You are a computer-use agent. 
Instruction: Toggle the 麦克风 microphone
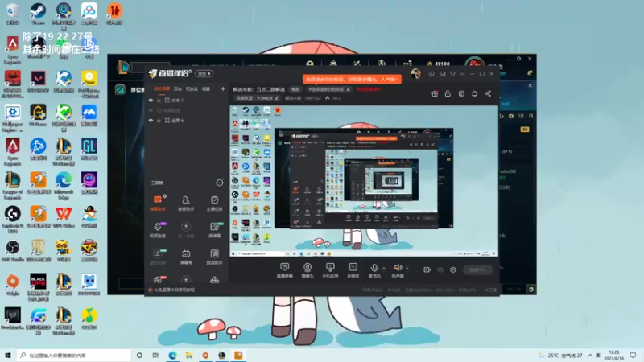click(x=374, y=270)
